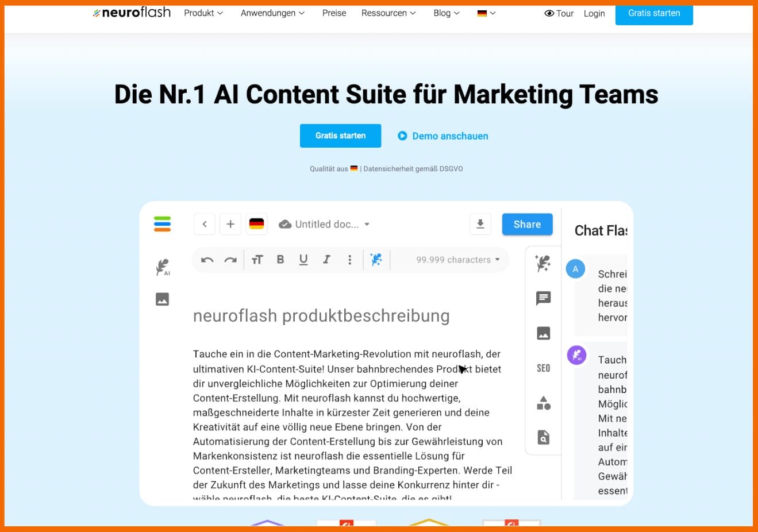Click the undo arrow in editor toolbar
Screen dimensions: 758x532
pos(207,260)
